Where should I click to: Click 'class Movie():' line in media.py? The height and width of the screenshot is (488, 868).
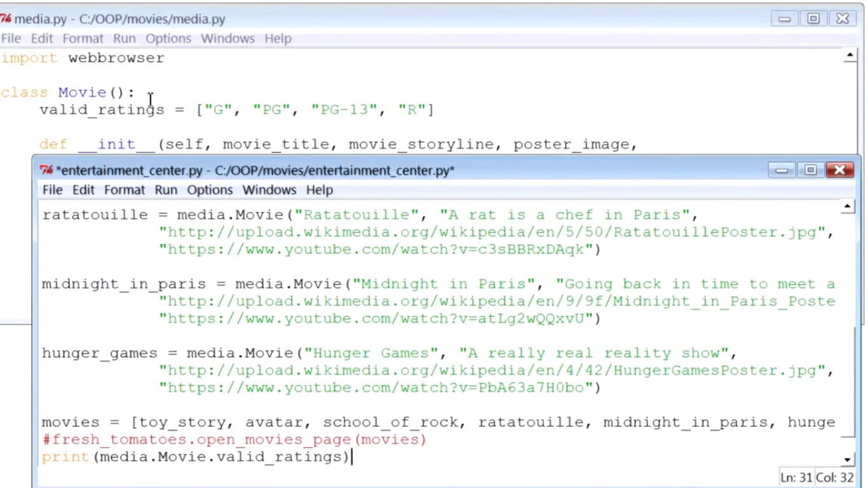click(x=68, y=93)
